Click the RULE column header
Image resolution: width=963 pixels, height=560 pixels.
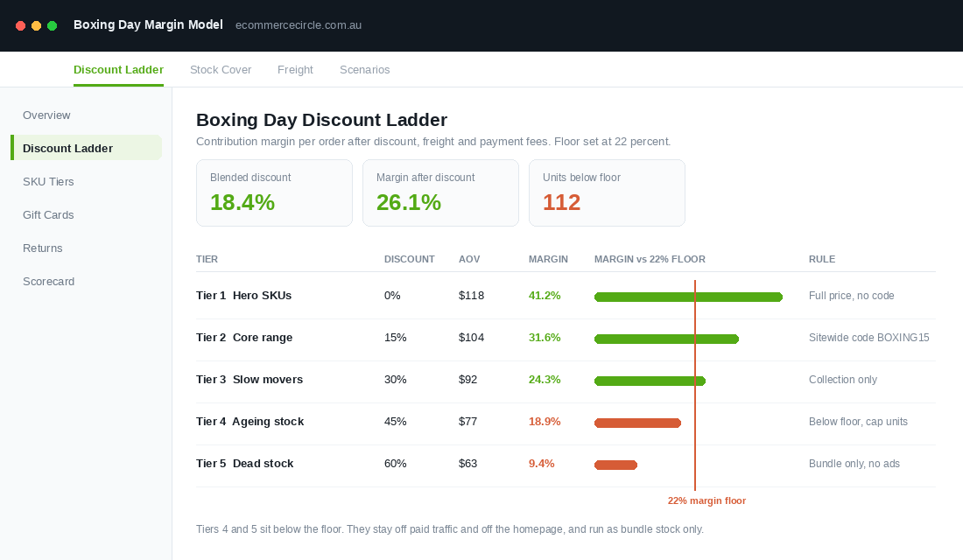point(822,259)
